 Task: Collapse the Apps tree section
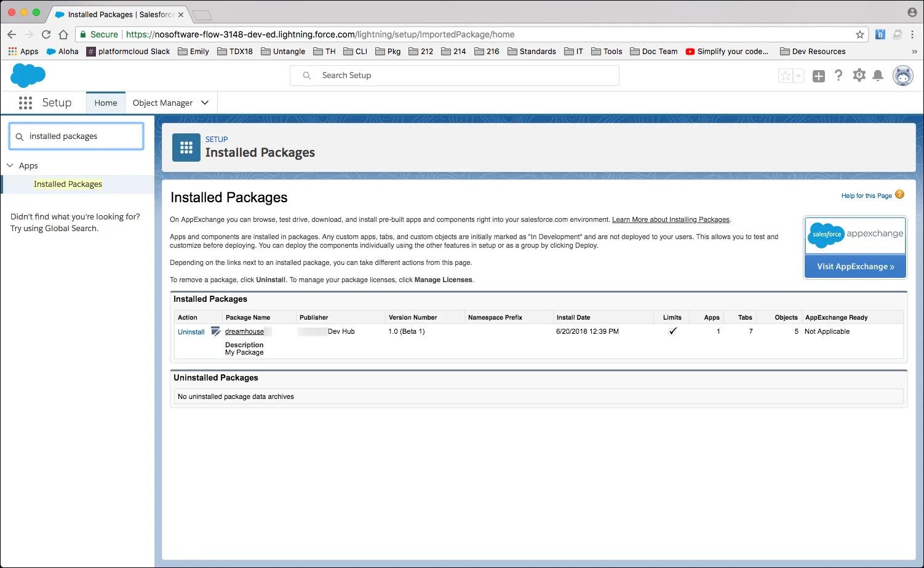pos(10,165)
